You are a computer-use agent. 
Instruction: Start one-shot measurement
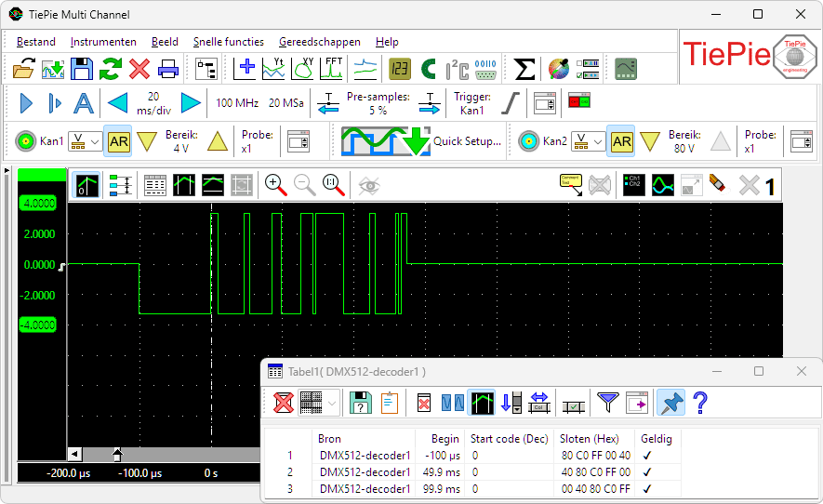[x=55, y=103]
